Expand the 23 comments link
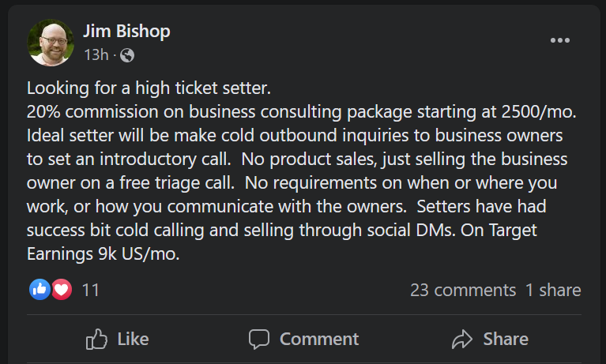 click(x=462, y=290)
